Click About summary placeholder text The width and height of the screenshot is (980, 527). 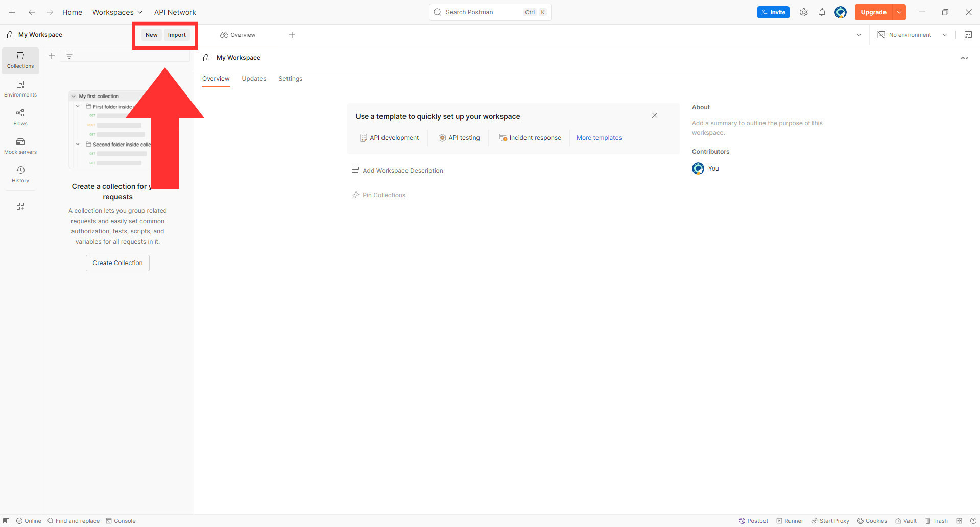[757, 128]
